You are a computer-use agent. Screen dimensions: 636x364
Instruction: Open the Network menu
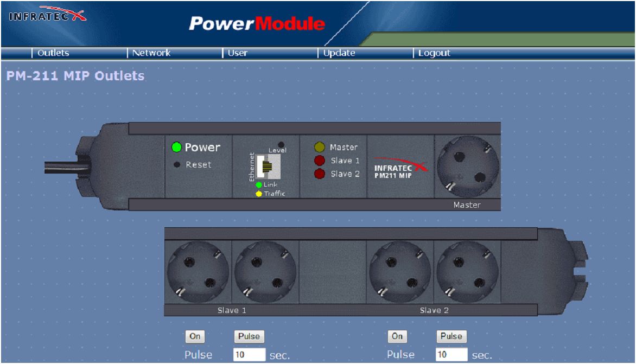151,53
